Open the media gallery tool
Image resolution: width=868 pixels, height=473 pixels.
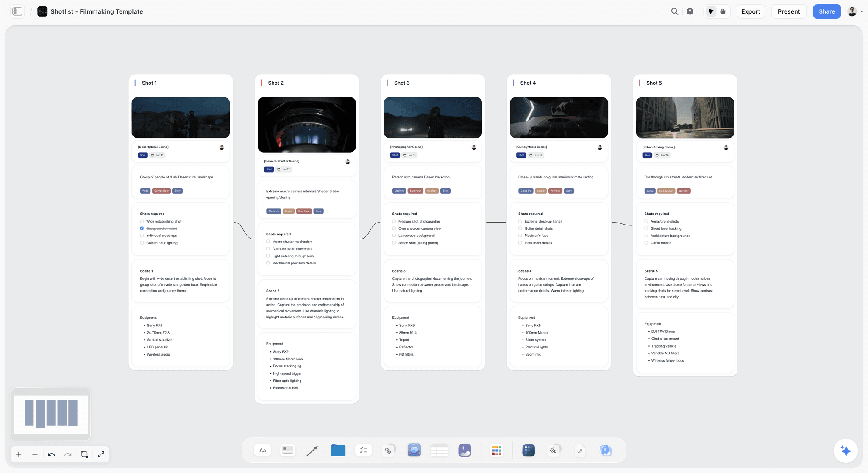pyautogui.click(x=606, y=450)
